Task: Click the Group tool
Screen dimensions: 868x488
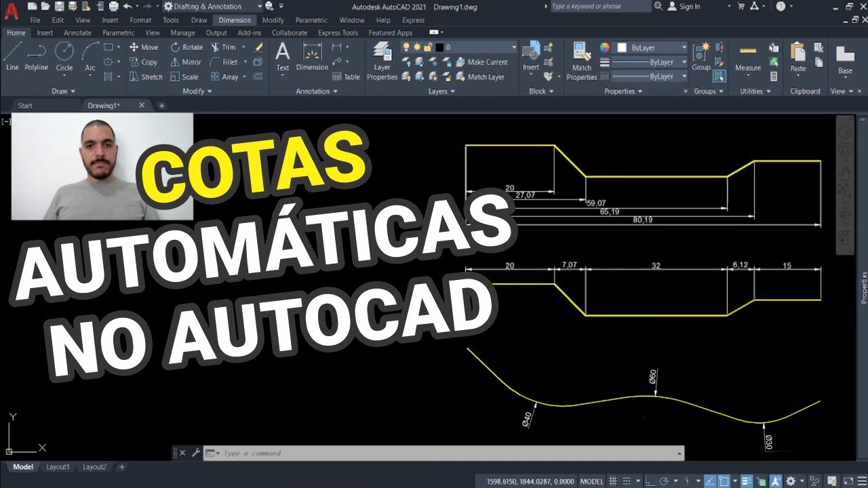Action: pyautogui.click(x=701, y=56)
